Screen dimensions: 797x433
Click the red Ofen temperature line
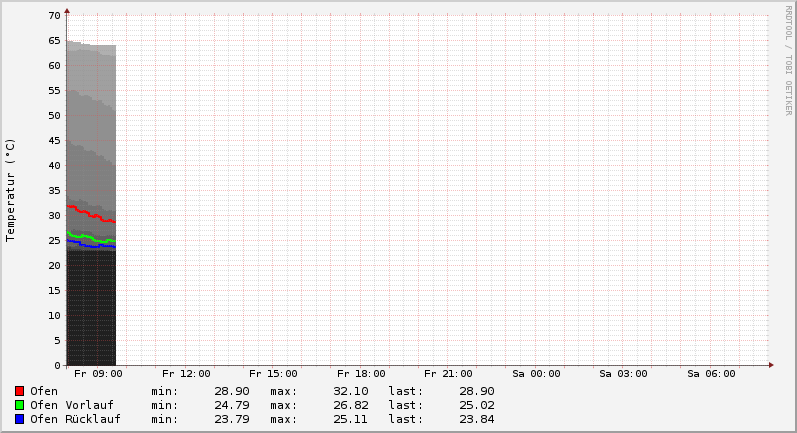point(90,214)
